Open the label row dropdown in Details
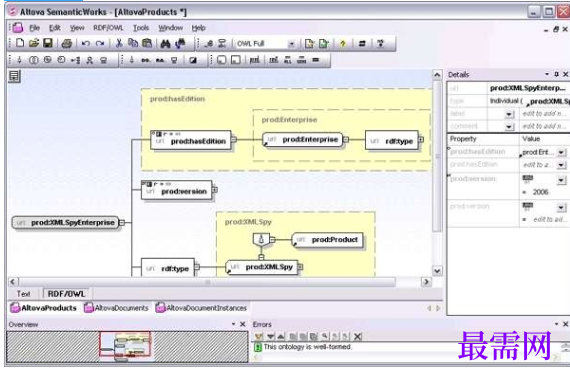This screenshot has height=377, width=570. point(509,114)
